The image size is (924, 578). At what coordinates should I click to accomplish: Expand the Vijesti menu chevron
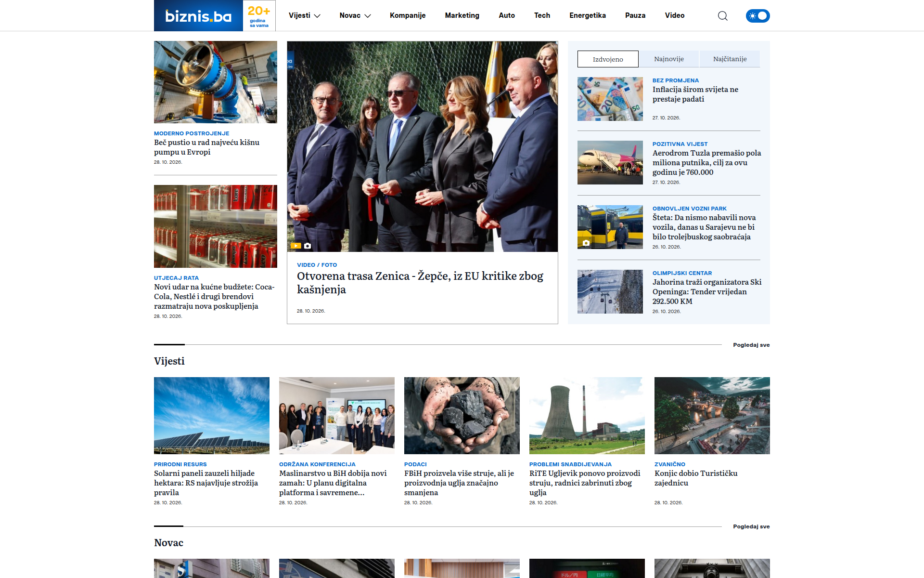317,16
